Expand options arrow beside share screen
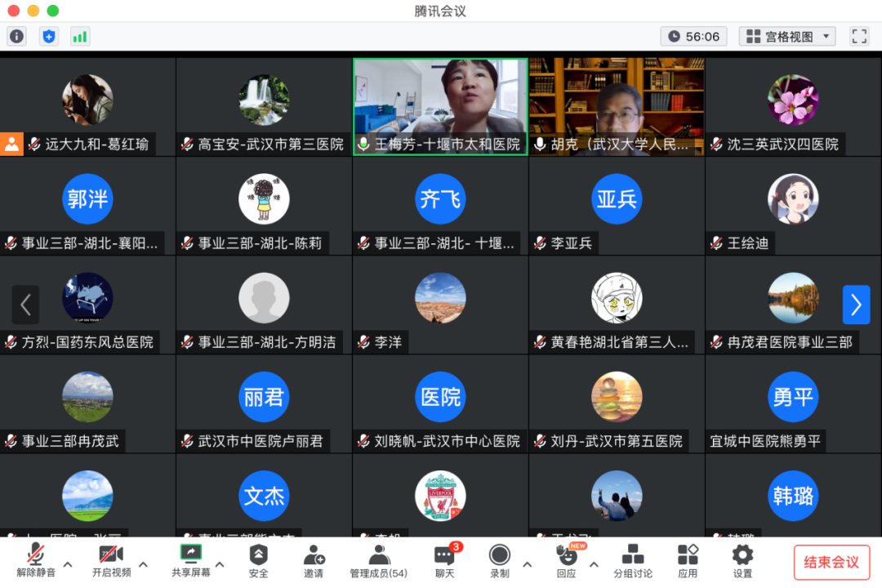This screenshot has height=588, width=882. (220, 563)
